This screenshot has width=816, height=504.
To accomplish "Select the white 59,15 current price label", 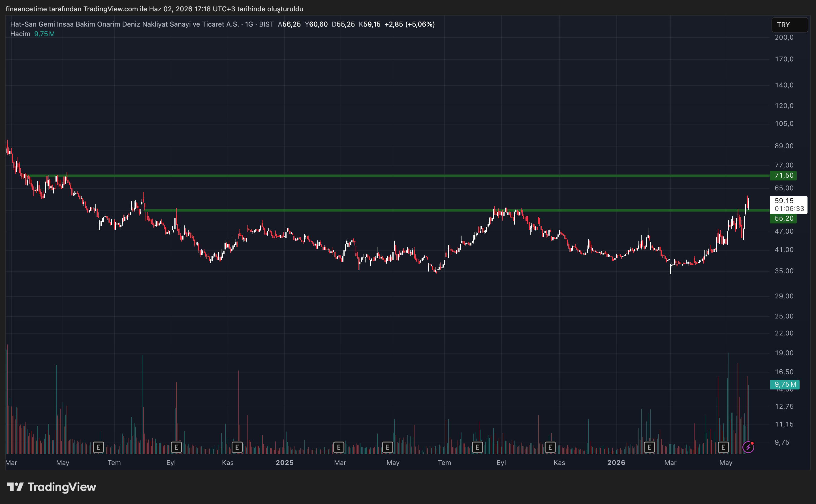I will pos(789,205).
